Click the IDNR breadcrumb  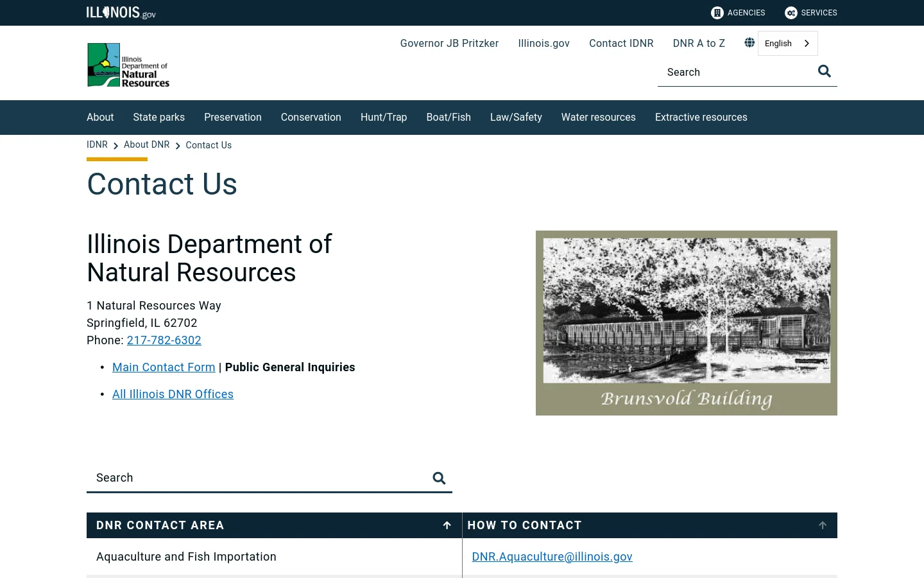point(97,144)
